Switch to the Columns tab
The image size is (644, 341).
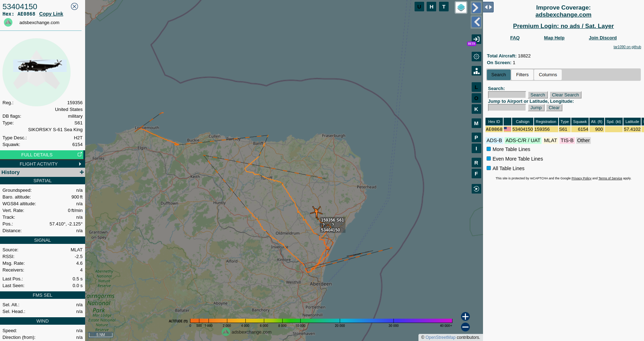(x=548, y=75)
